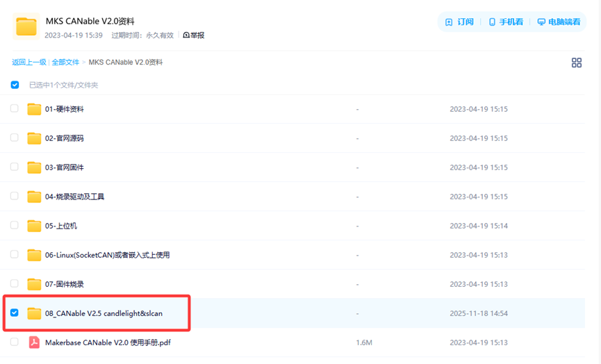Click folder icon of 02-官网源码
The width and height of the screenshot is (601, 364).
coord(34,138)
